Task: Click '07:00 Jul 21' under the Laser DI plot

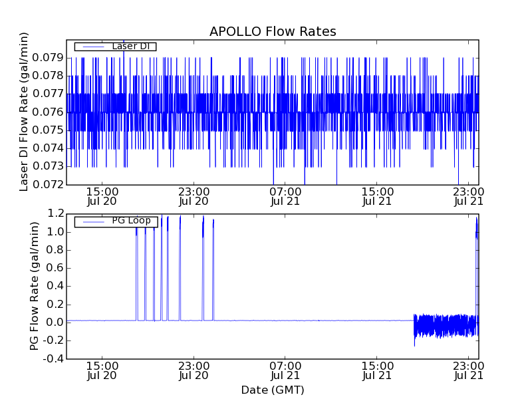Action: coord(285,196)
